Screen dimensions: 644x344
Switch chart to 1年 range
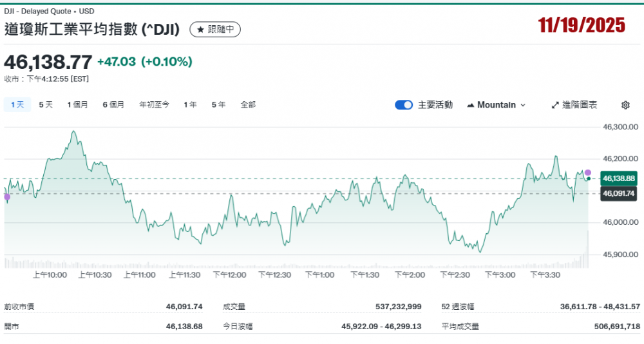[x=190, y=104]
